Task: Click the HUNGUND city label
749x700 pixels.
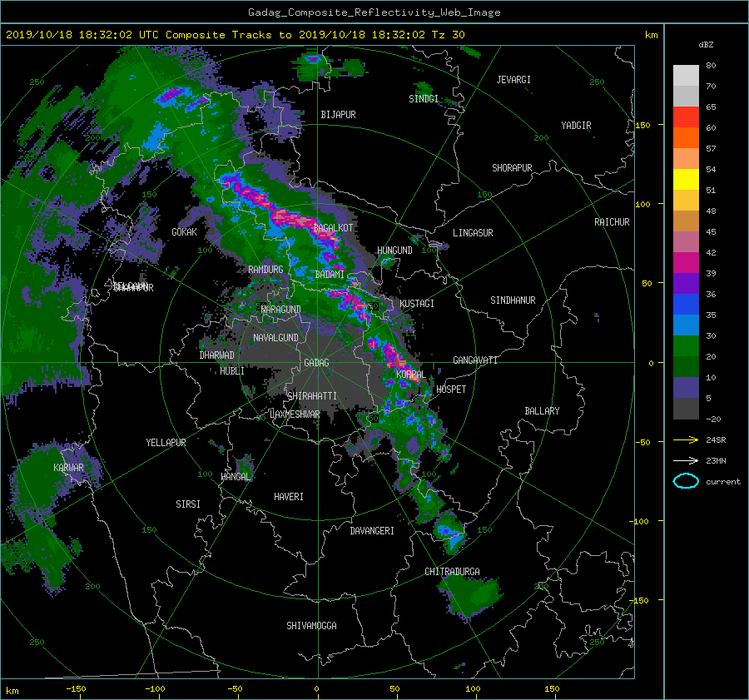Action: point(394,251)
